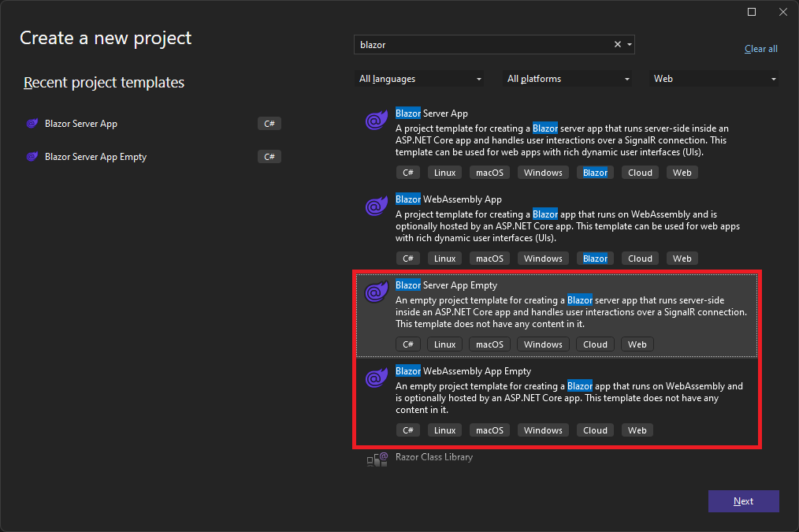Open the search history dropdown arrow

[x=630, y=44]
